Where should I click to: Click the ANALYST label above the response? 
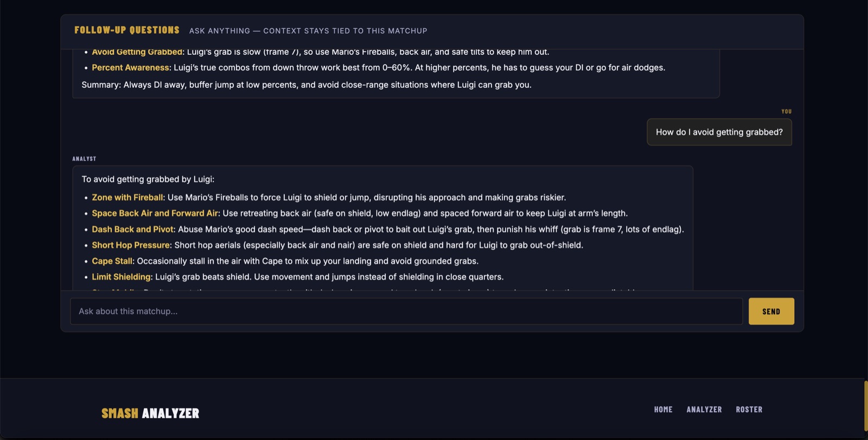click(84, 159)
